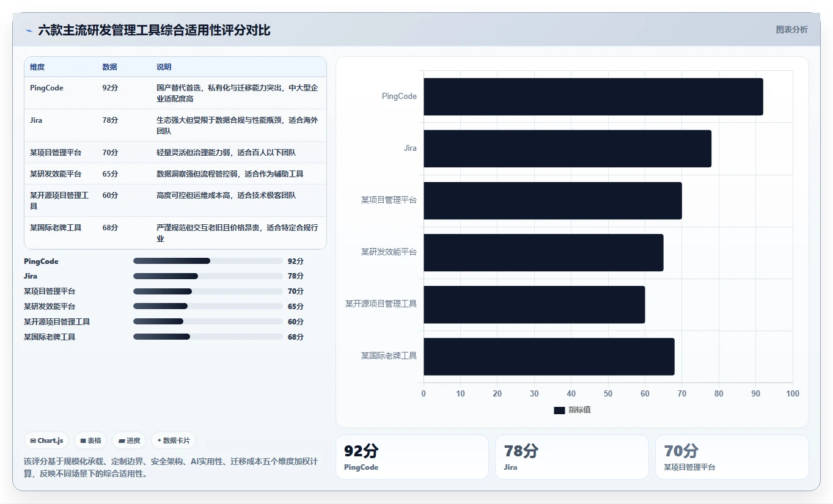Click the 68分 value in progress list
833x504 pixels.
(296, 337)
